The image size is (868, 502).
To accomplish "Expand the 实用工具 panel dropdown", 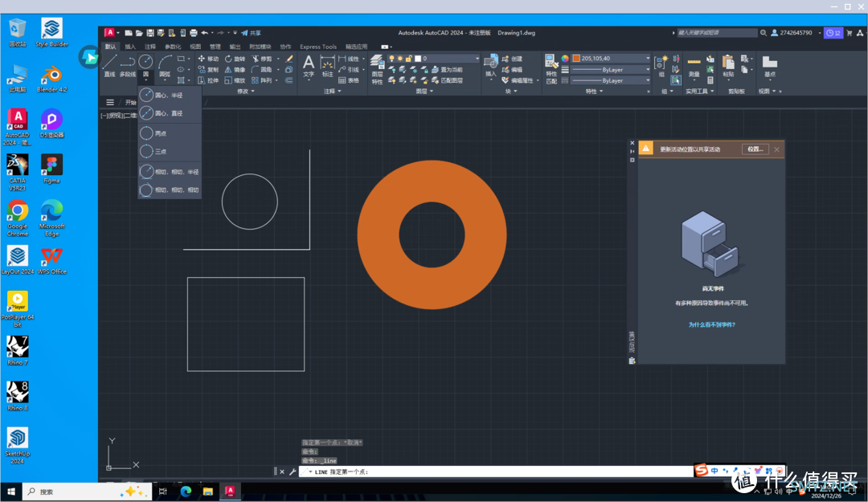I will (700, 92).
